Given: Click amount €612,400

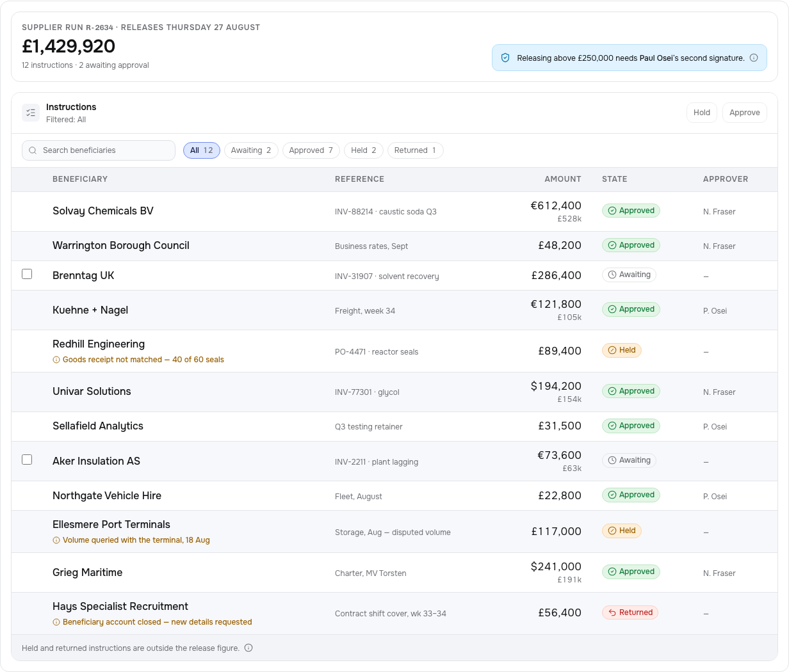Looking at the screenshot, I should 556,206.
